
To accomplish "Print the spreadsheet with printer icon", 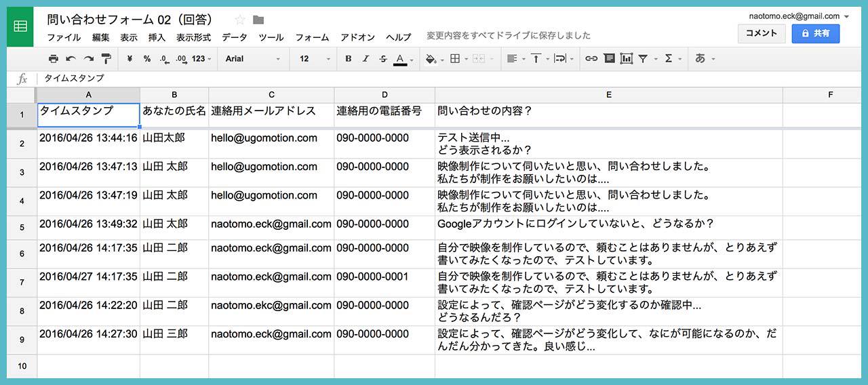I will [54, 59].
